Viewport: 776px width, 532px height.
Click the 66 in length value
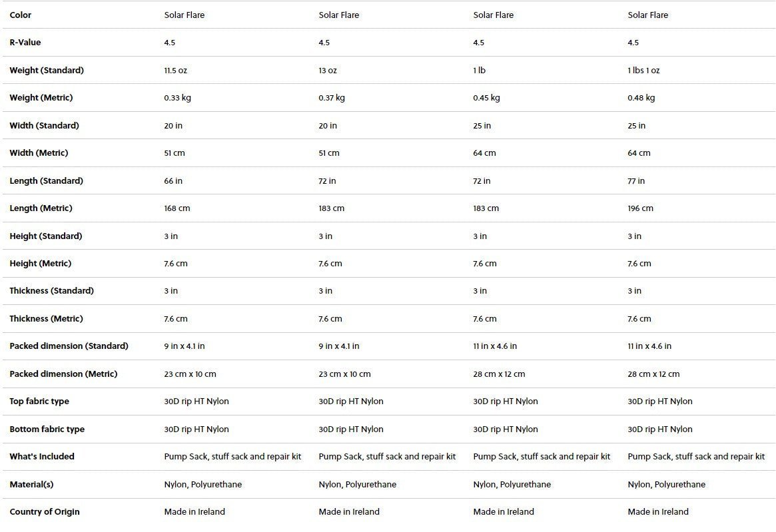pyautogui.click(x=173, y=181)
